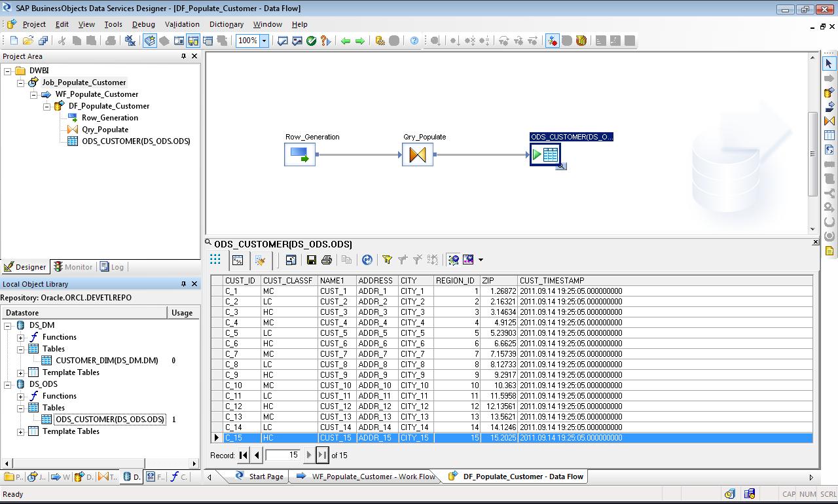The width and height of the screenshot is (838, 504).
Task: Expand Functions under DS_DM
Action: coord(21,337)
